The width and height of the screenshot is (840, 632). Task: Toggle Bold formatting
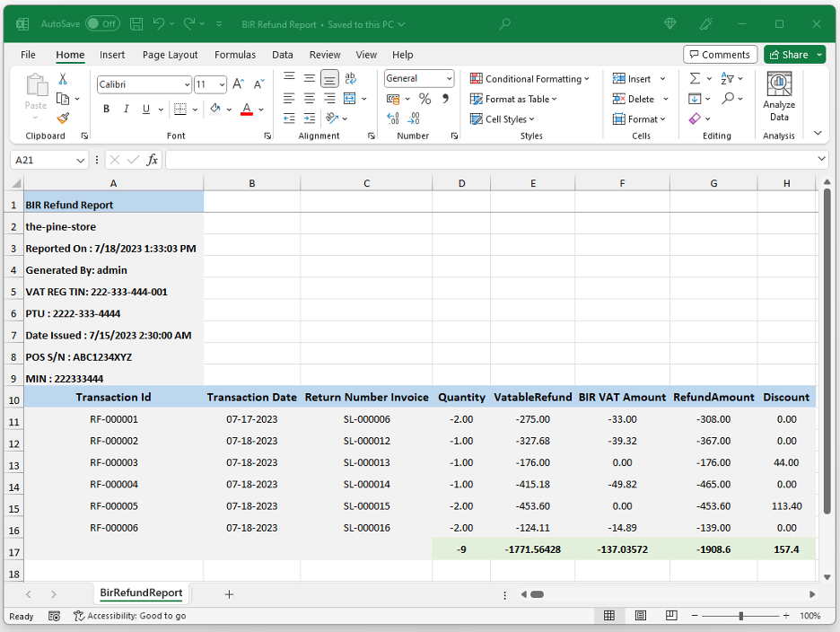tap(106, 110)
